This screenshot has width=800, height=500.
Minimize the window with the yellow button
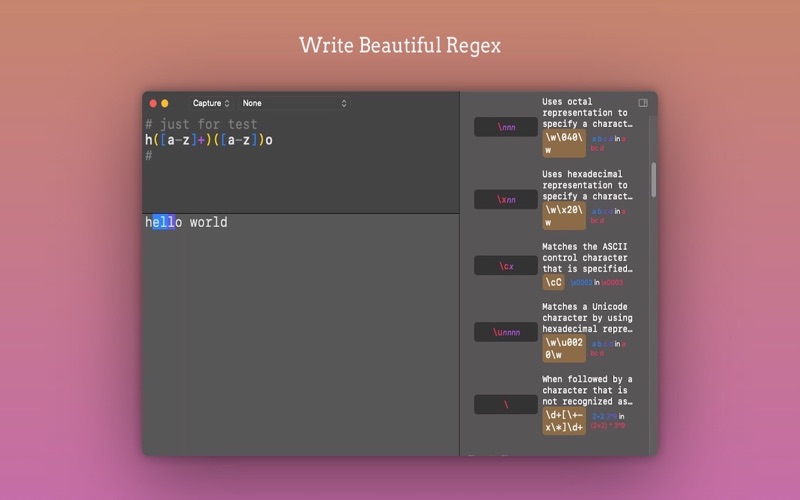coord(165,103)
